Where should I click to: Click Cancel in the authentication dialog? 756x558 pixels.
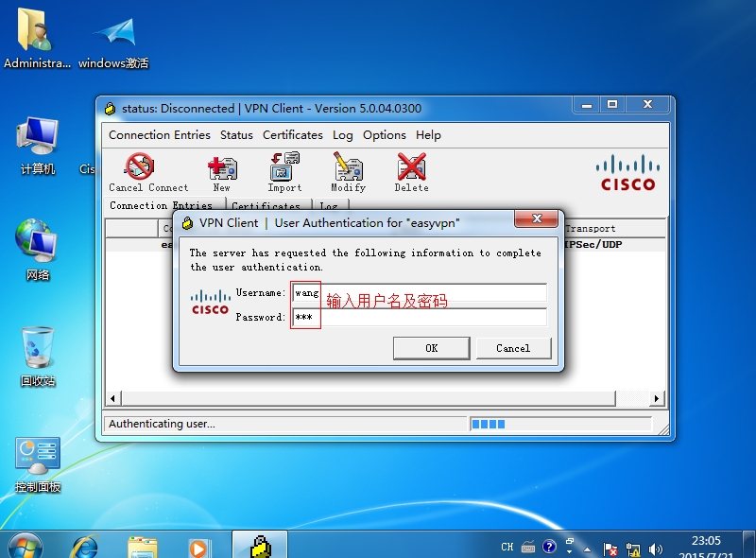[x=513, y=348]
